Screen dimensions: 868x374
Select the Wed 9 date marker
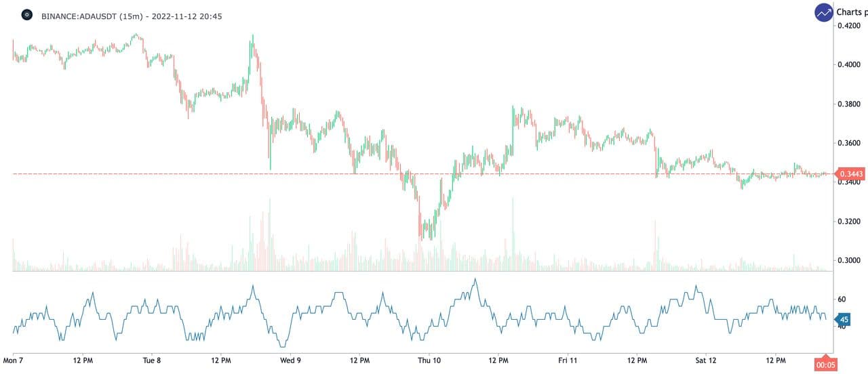pos(290,360)
